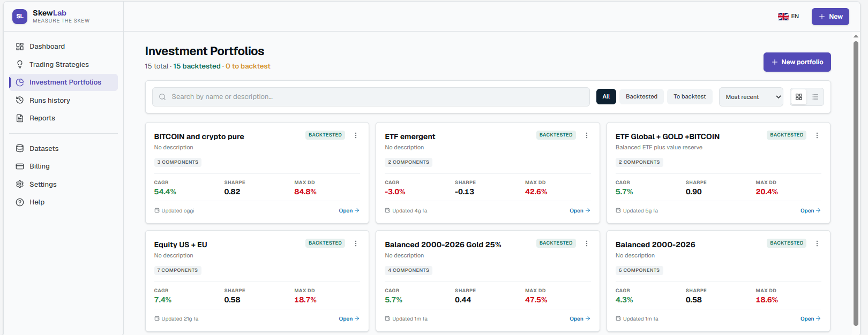
Task: Click 3 COMPONENTS tag on BITCOIN card
Action: point(178,162)
